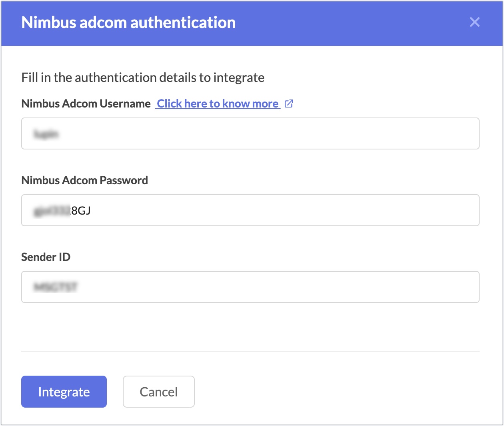This screenshot has width=504, height=426.
Task: Open the 'Click here to know more' link
Action: click(x=218, y=104)
